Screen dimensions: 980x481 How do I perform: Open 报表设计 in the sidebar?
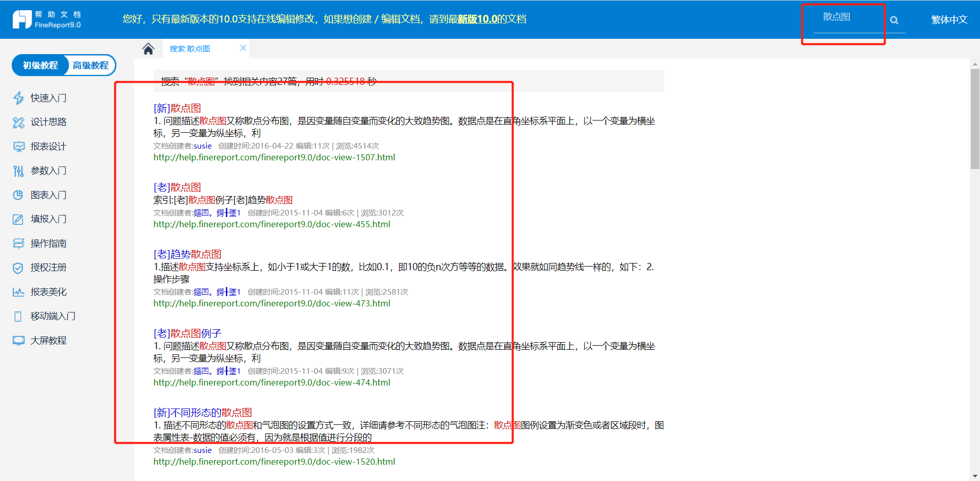(x=48, y=147)
